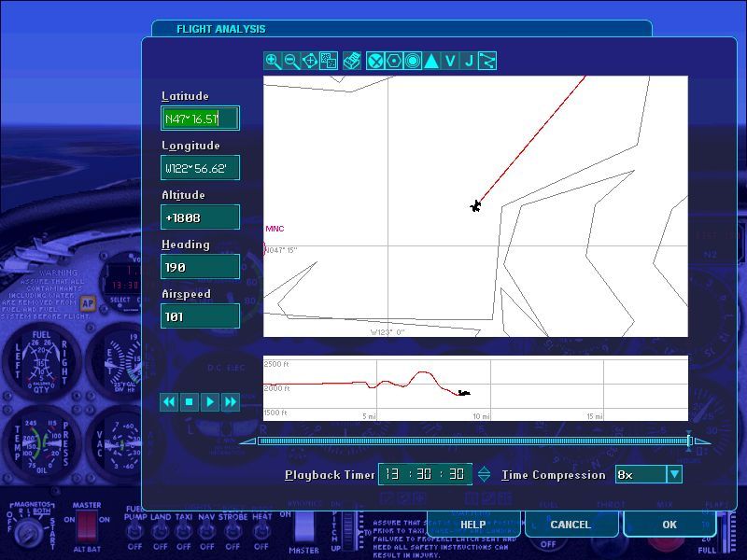
Task: Fast forward the flight playback
Action: pyautogui.click(x=231, y=401)
